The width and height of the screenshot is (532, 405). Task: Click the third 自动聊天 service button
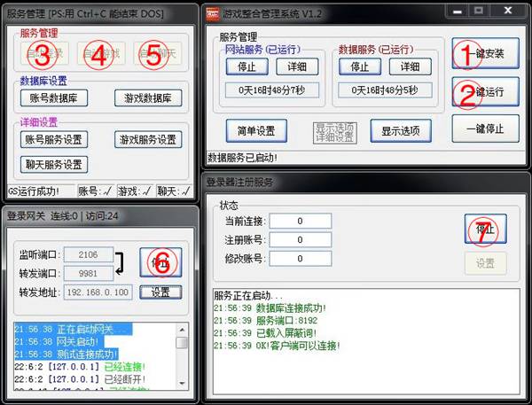[158, 53]
